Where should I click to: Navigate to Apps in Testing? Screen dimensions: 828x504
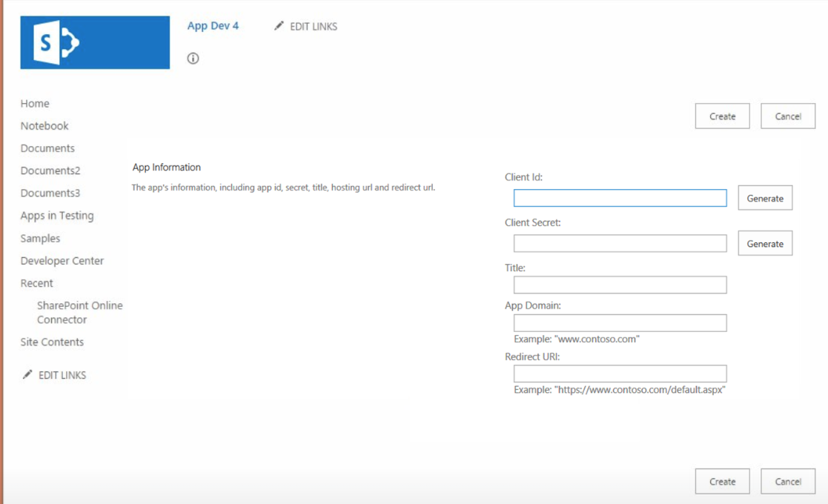[57, 216]
